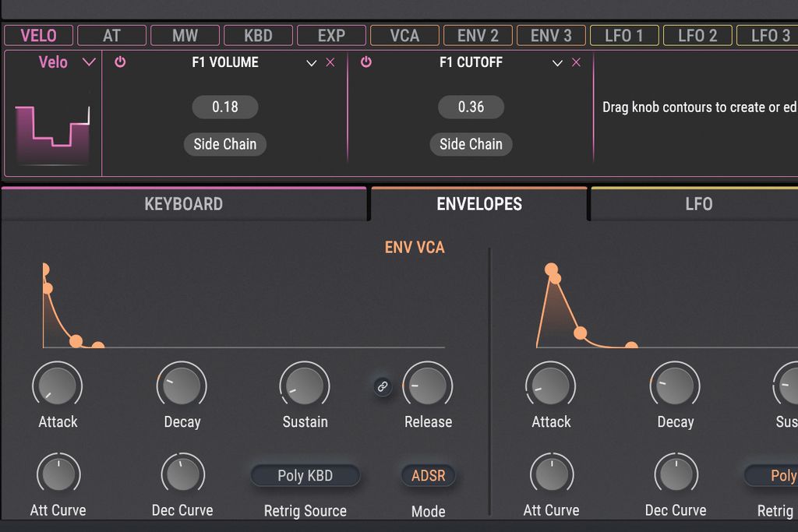
Task: Switch the envelope Mode from ADSR
Action: pos(427,476)
